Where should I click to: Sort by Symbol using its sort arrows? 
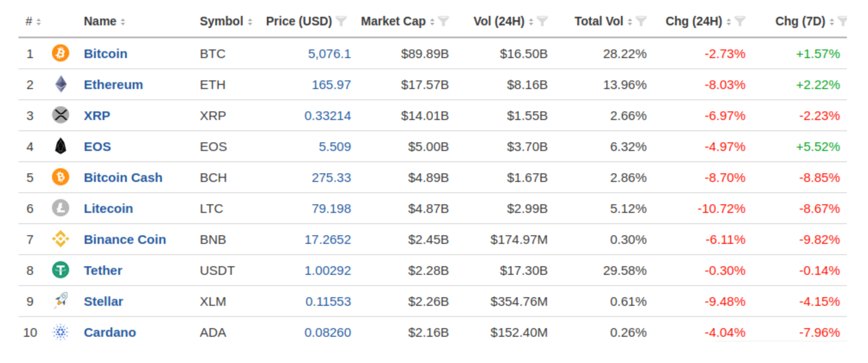[x=250, y=22]
